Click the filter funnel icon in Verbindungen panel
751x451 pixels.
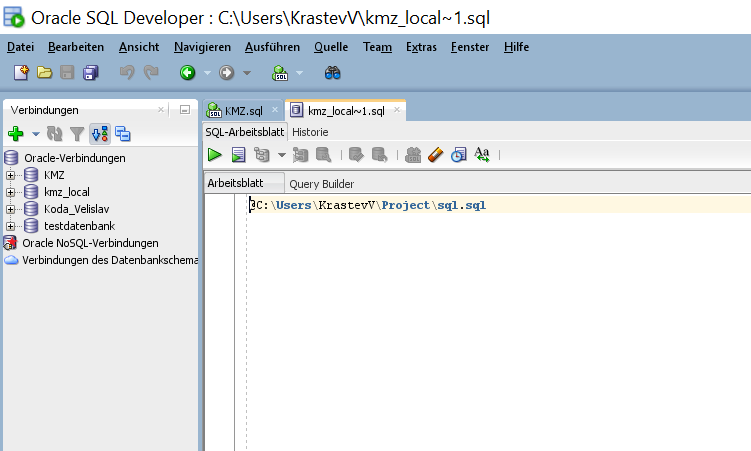77,133
